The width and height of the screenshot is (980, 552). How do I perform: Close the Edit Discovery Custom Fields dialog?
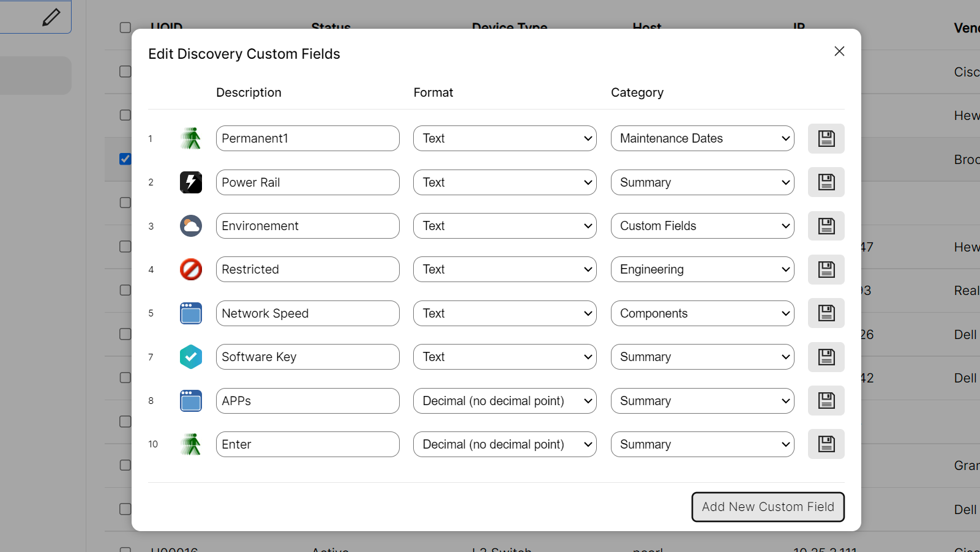click(x=839, y=51)
